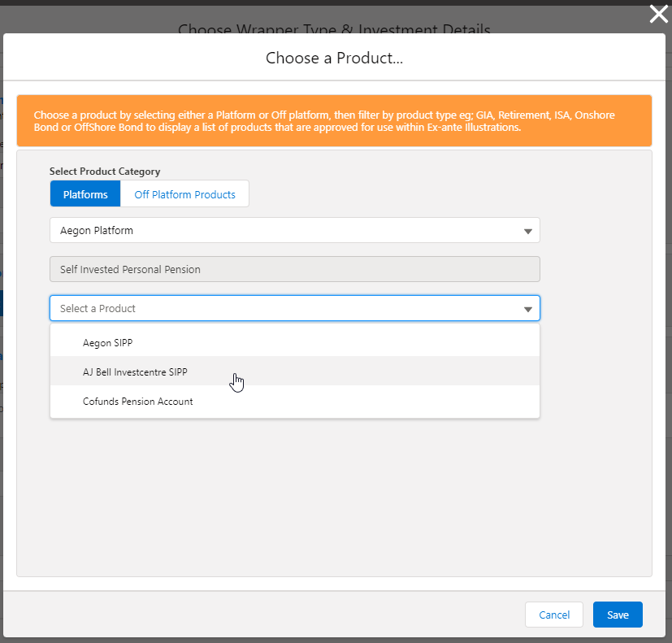Click the Select a Product placeholder text
This screenshot has width=672, height=643.
(98, 309)
